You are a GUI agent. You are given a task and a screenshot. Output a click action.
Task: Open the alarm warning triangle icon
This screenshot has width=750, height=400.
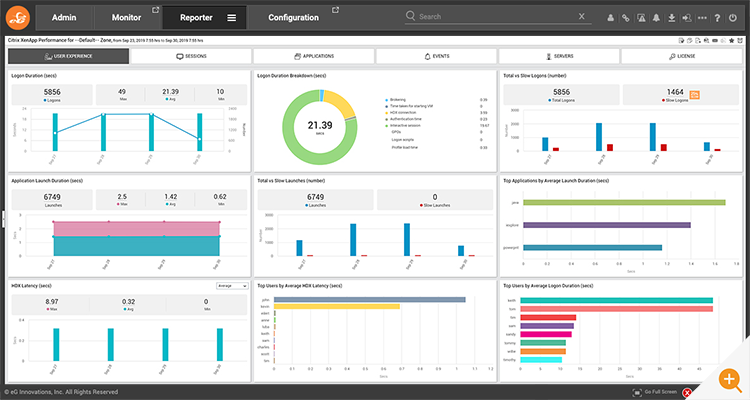[x=641, y=18]
